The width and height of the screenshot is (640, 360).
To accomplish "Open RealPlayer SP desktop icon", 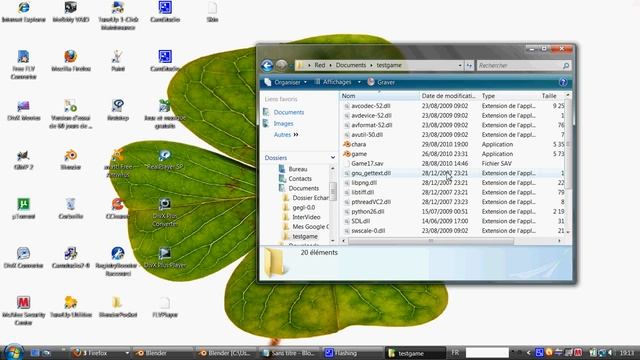I will pyautogui.click(x=165, y=159).
